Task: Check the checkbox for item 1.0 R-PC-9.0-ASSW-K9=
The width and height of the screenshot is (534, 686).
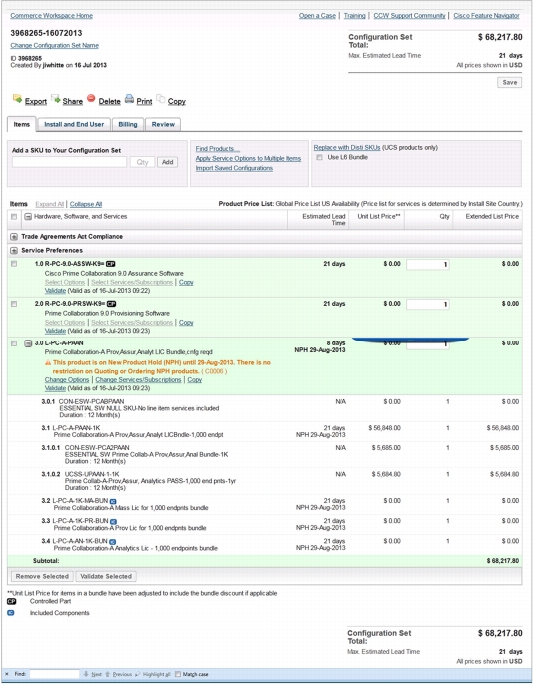Action: point(14,264)
